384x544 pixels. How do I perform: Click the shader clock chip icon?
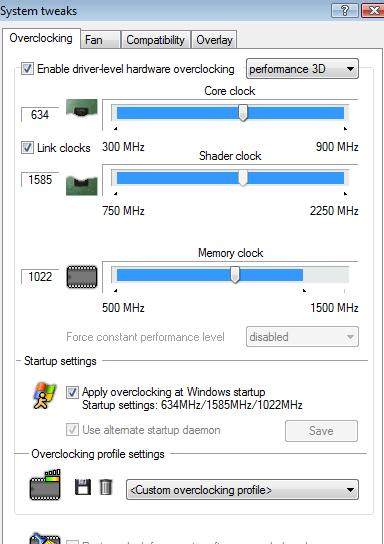coord(82,186)
